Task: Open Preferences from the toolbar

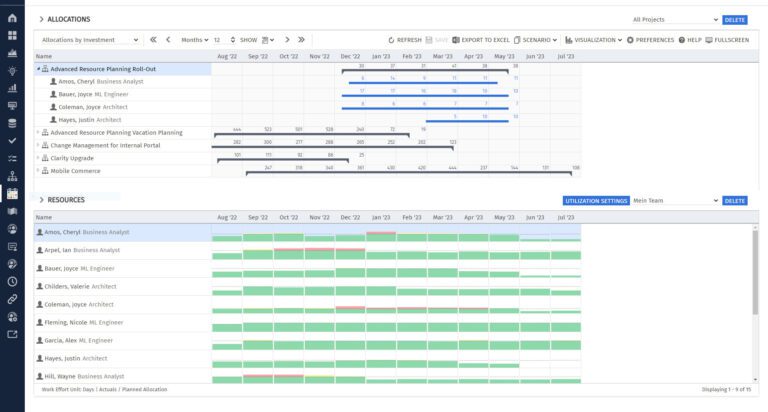Action: [x=650, y=40]
